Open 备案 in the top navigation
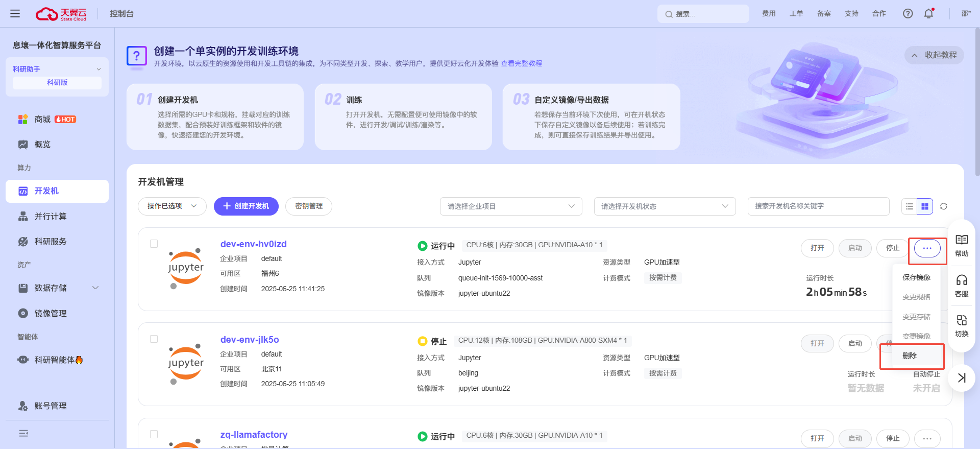 (x=824, y=14)
